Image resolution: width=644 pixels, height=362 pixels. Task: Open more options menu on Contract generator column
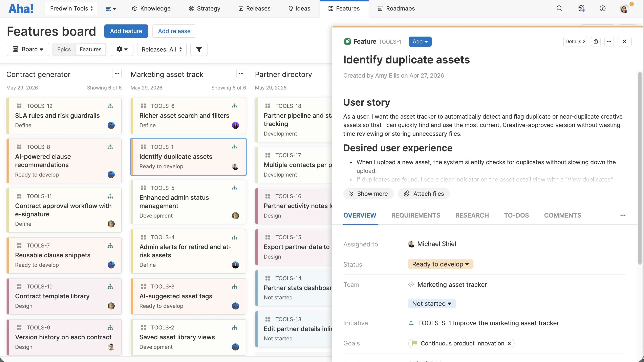point(117,74)
